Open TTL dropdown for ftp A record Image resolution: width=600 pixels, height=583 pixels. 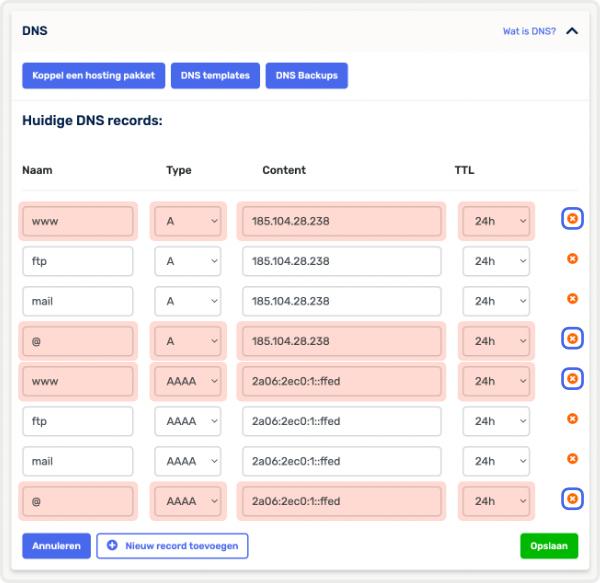click(495, 261)
